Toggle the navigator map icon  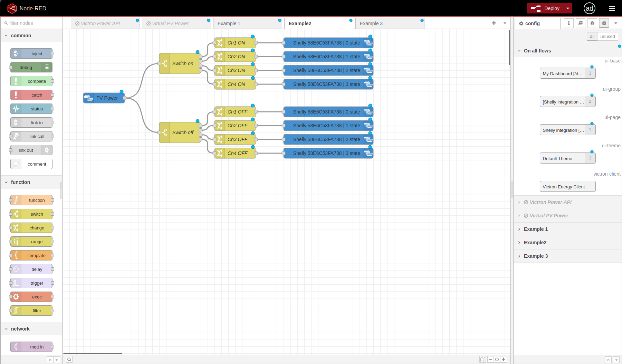482,360
